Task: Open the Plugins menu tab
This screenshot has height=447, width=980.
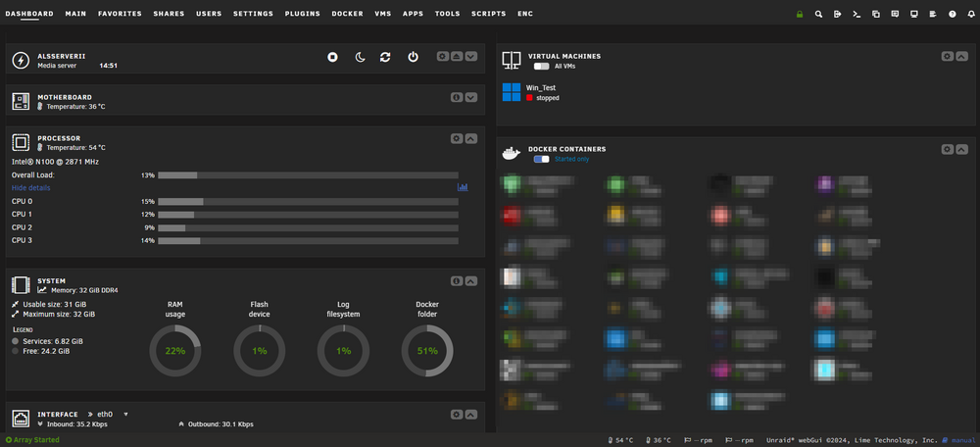Action: tap(303, 14)
